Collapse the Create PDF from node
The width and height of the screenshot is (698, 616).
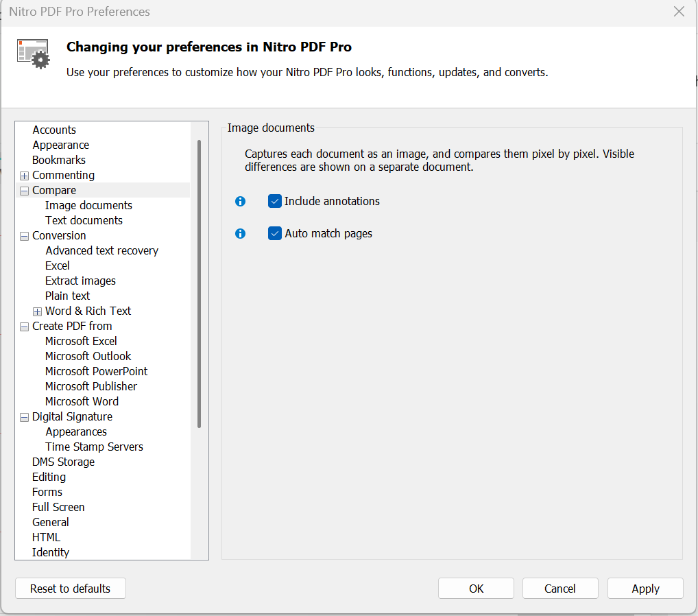coord(25,327)
